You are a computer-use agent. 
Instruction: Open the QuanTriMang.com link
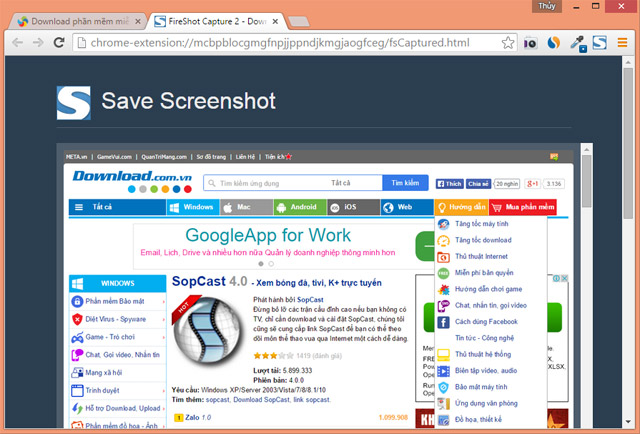click(164, 157)
